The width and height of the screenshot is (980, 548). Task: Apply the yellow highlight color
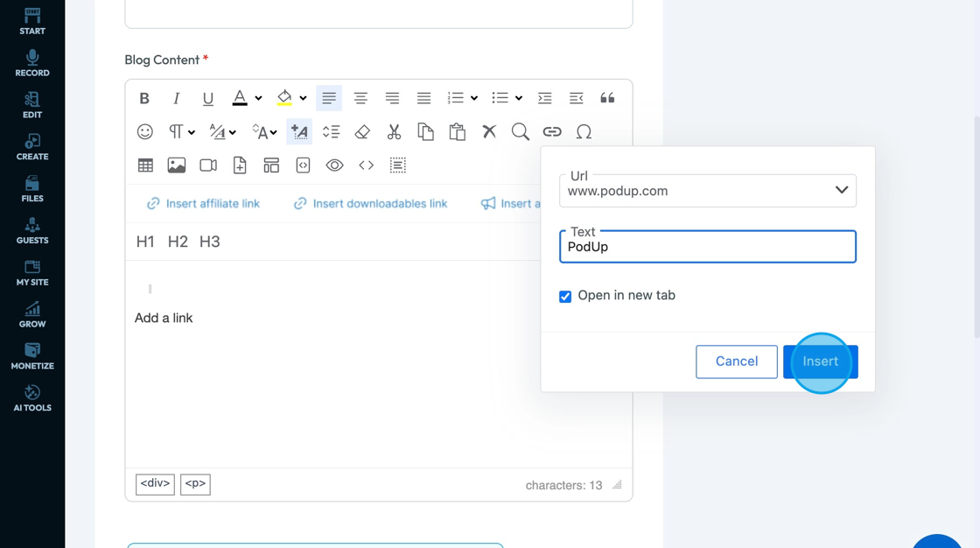(284, 98)
